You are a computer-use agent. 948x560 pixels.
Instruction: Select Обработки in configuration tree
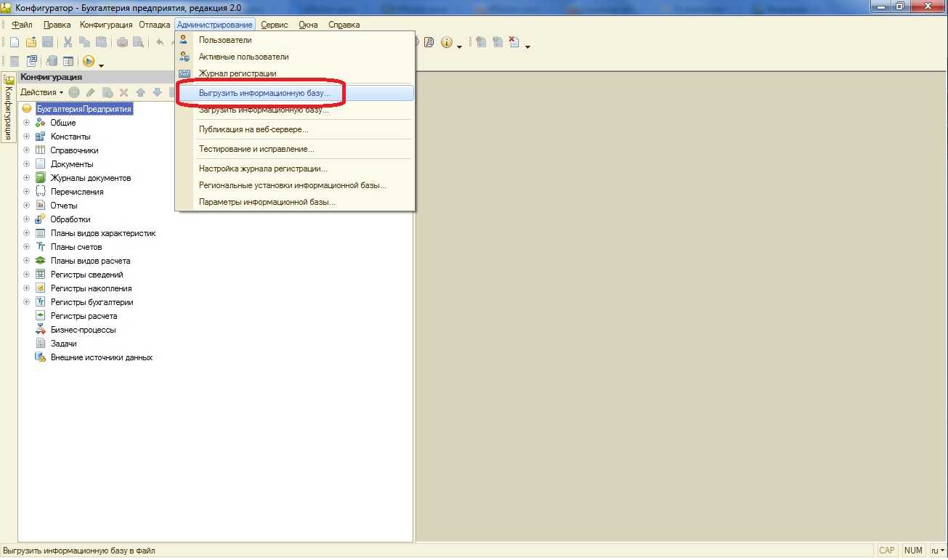point(70,219)
